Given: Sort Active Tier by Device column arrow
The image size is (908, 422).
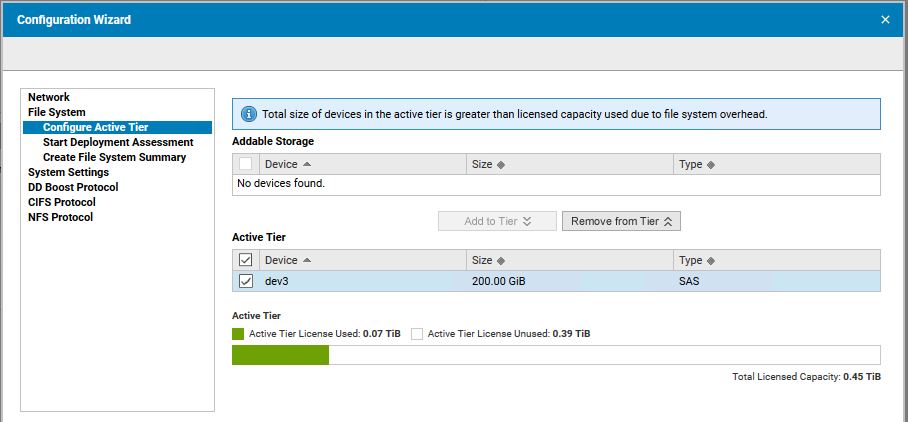Looking at the screenshot, I should click(307, 260).
